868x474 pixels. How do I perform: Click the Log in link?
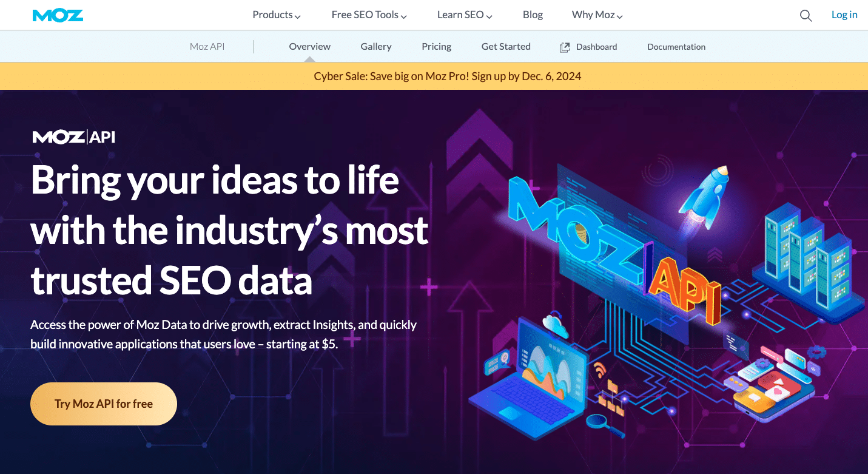click(x=844, y=15)
